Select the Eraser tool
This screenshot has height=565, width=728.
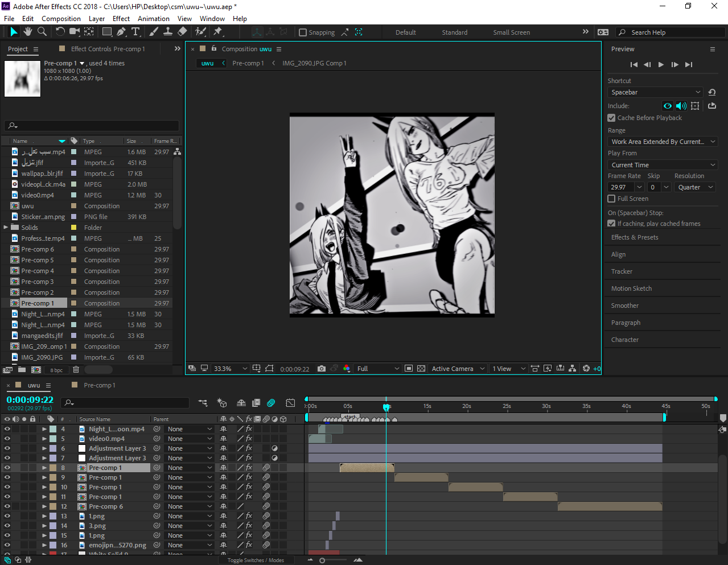tap(182, 32)
